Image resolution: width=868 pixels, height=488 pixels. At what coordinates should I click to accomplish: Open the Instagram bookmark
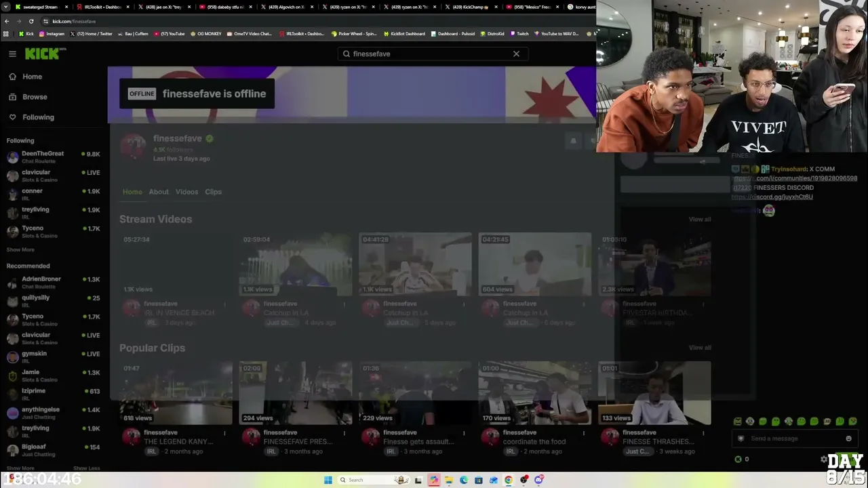point(52,33)
